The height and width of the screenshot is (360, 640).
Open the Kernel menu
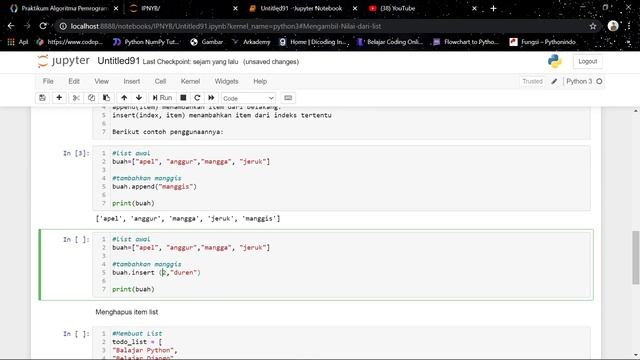pyautogui.click(x=190, y=81)
